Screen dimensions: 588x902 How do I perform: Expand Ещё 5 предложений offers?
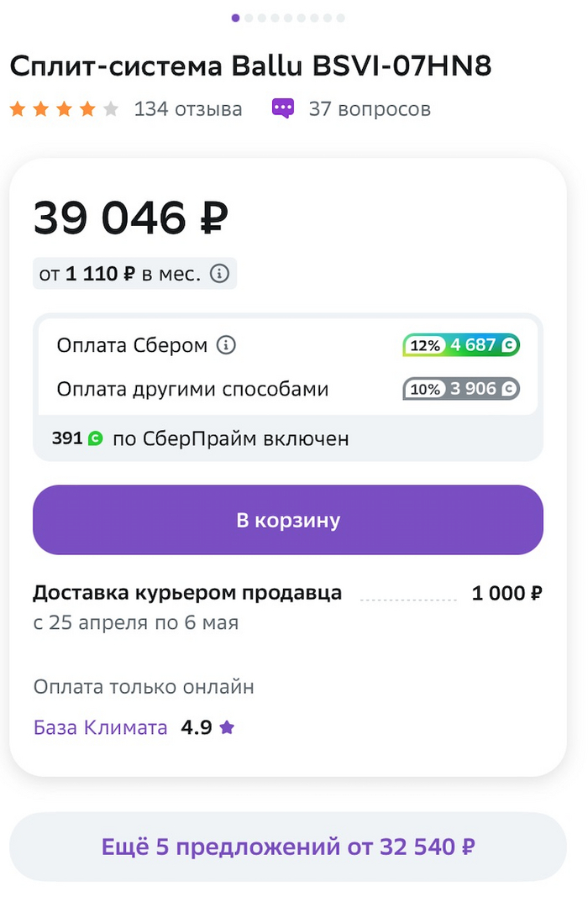pos(288,847)
